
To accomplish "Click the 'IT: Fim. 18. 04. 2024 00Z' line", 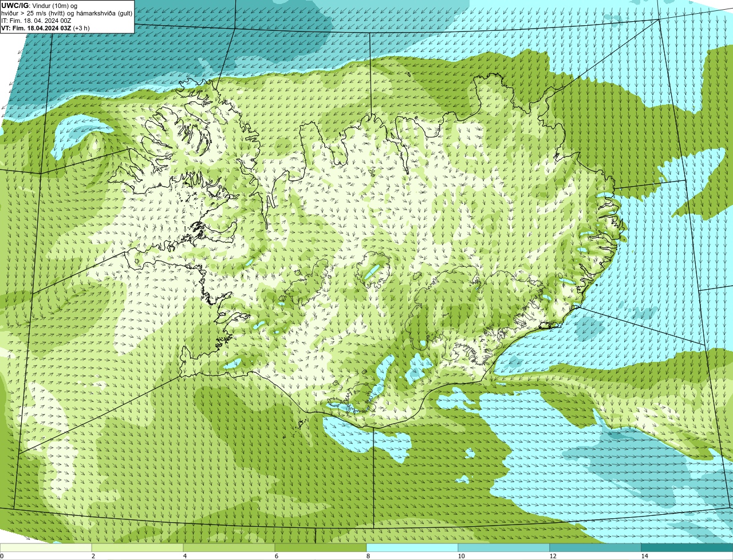I will pyautogui.click(x=36, y=20).
